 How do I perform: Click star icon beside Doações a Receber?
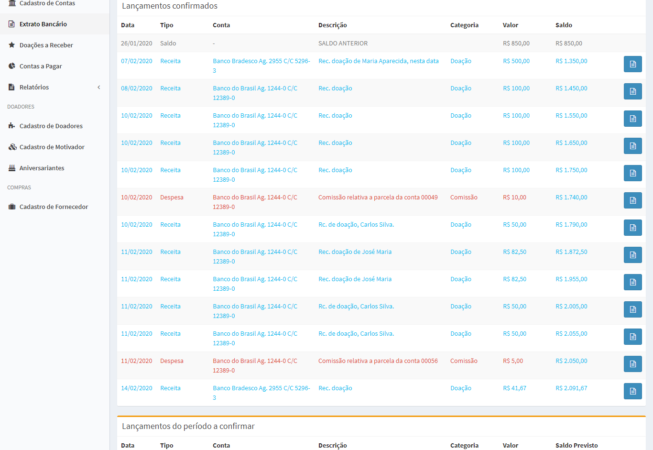click(x=11, y=45)
